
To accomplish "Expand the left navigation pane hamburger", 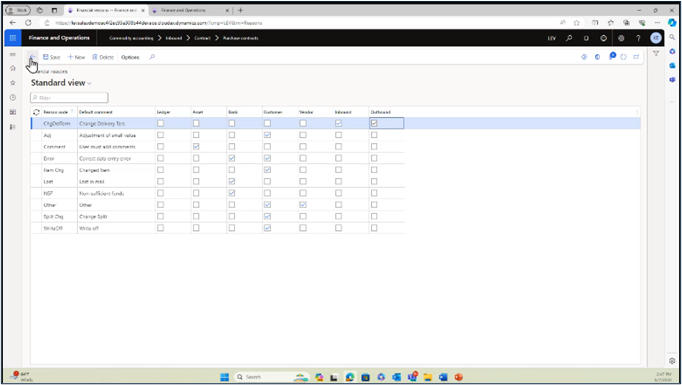I will point(13,54).
